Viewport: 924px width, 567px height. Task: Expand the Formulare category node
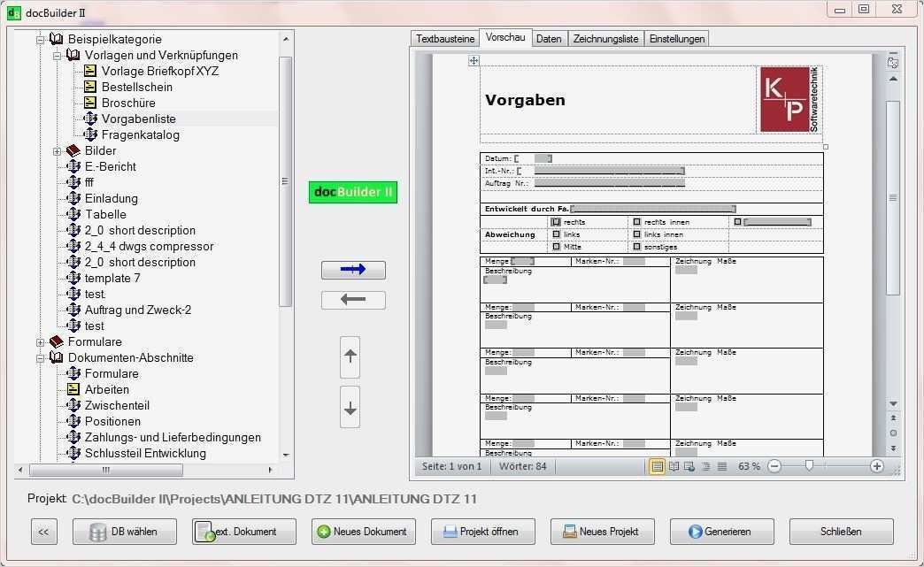point(40,342)
